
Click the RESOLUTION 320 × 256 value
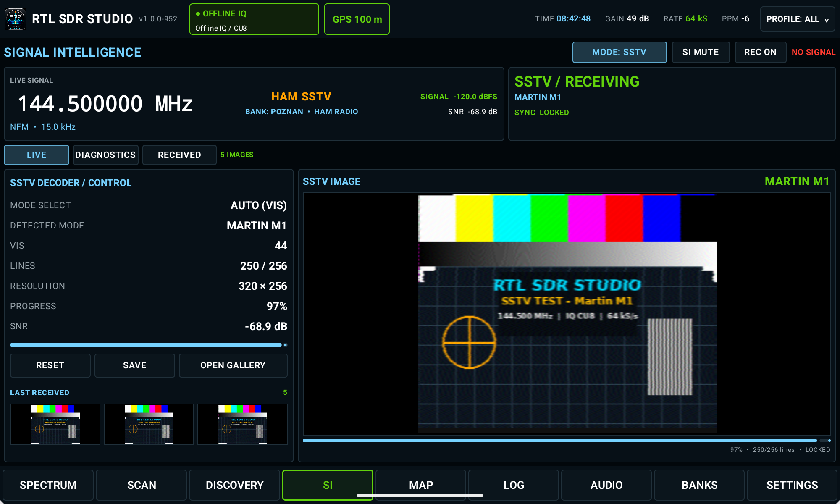pos(262,286)
